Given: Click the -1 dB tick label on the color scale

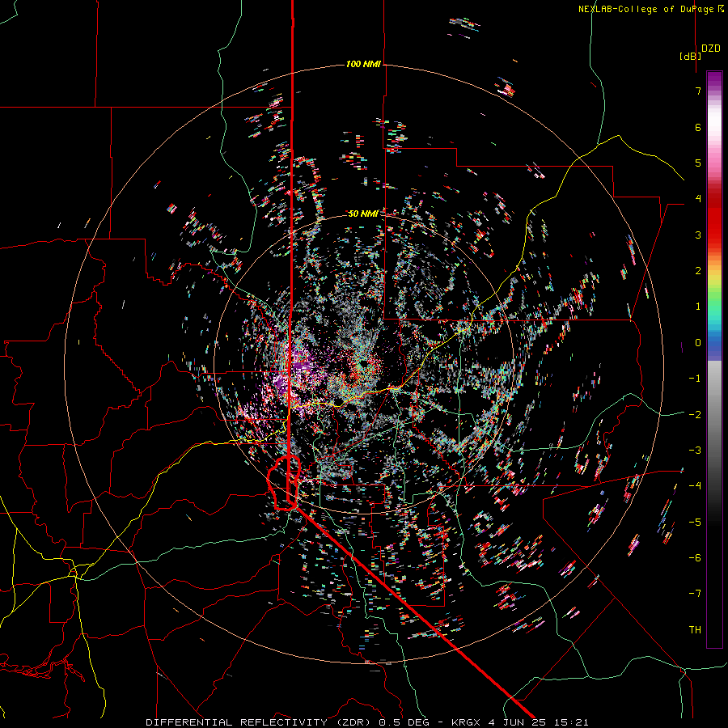Looking at the screenshot, I should pyautogui.click(x=695, y=379).
